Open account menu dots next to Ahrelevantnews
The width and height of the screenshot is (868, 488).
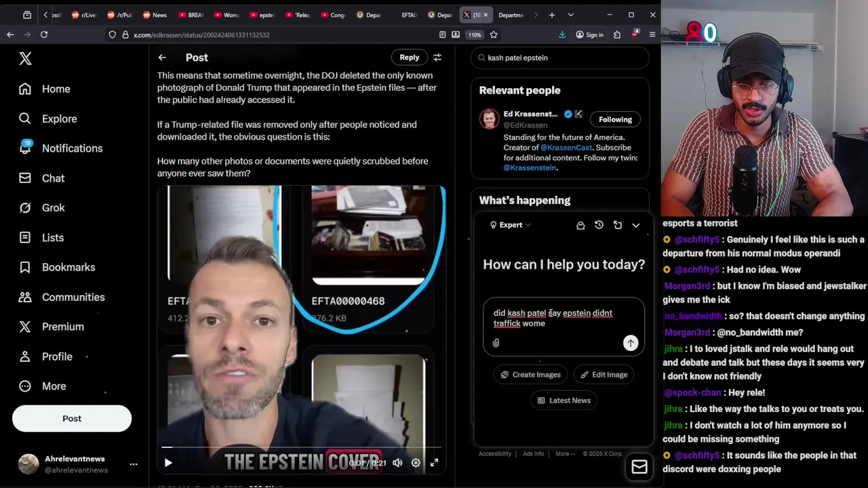(134, 464)
